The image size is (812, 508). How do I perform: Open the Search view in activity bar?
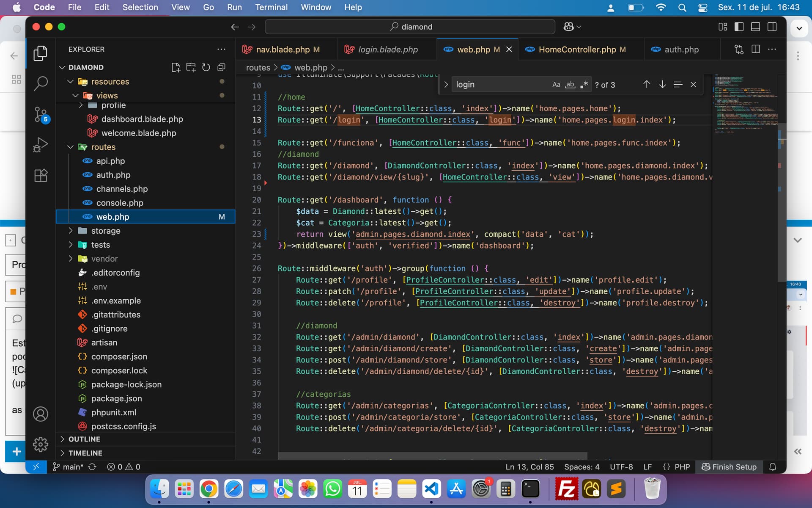click(x=41, y=83)
